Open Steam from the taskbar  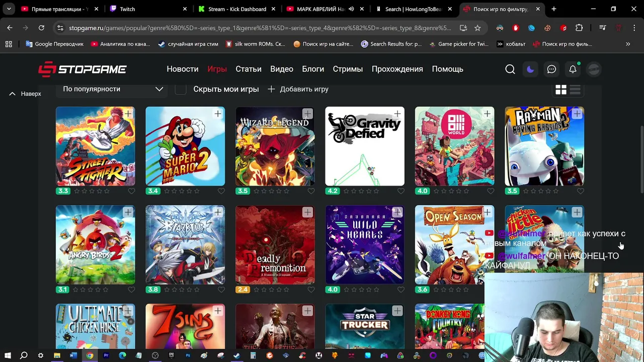[236, 355]
